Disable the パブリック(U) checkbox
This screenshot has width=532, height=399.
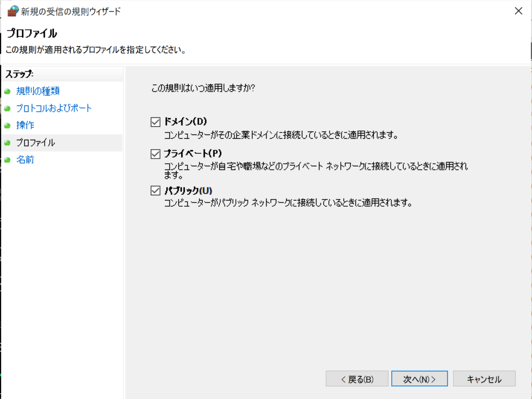(x=155, y=191)
